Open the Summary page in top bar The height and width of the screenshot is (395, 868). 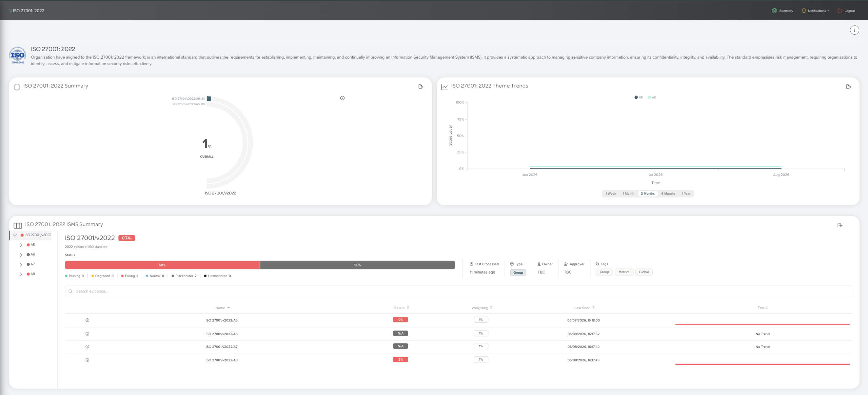[x=783, y=11]
